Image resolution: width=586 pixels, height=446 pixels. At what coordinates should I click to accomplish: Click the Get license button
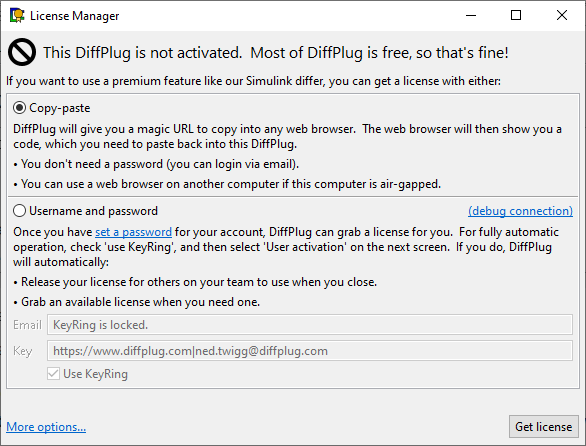pos(543,427)
